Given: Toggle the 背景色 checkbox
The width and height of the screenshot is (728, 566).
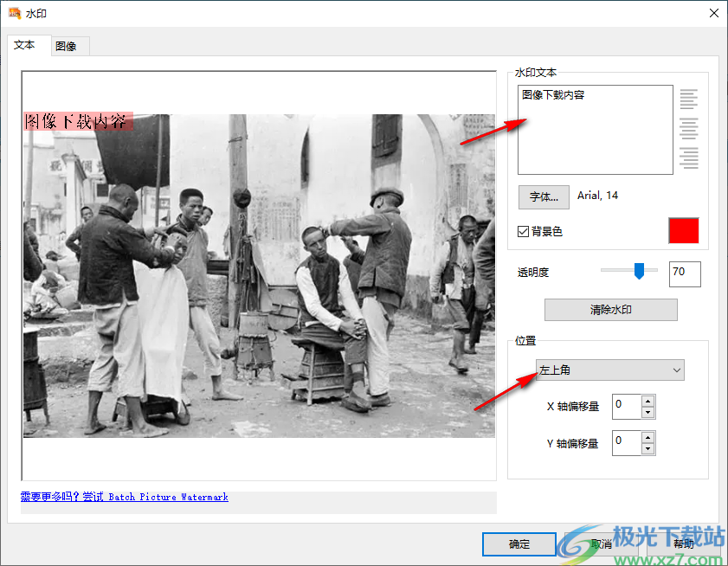Looking at the screenshot, I should (x=523, y=231).
